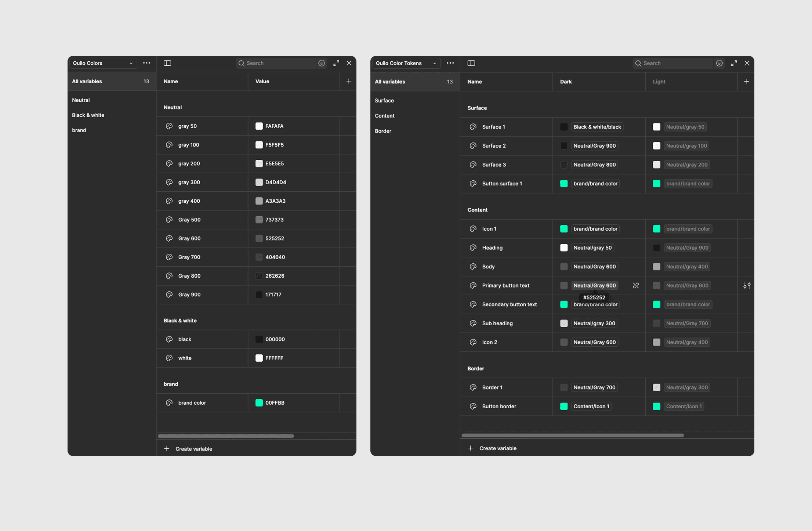Expand the Quilo Color Tokens panel to fullscreen
The width and height of the screenshot is (812, 531).
734,63
